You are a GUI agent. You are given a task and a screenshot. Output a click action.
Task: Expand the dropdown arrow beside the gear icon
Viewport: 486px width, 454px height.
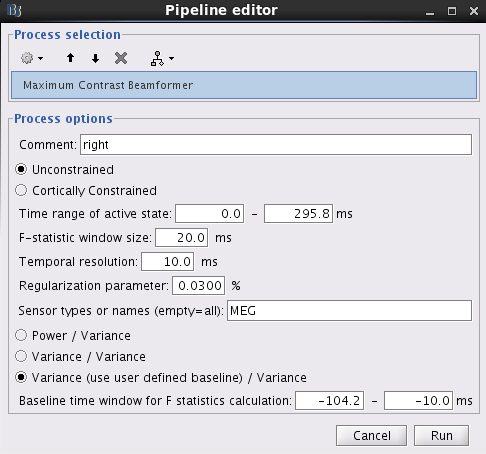(x=40, y=58)
